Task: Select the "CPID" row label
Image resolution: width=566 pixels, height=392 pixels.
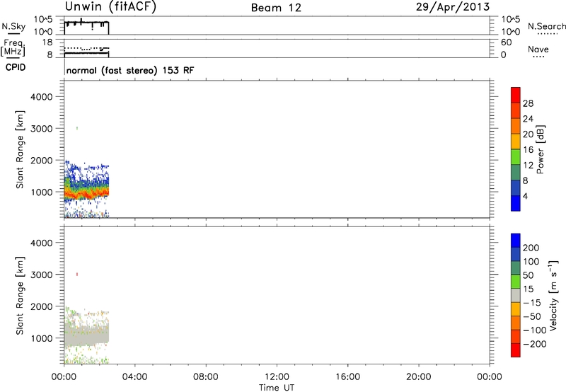Action: click(x=16, y=67)
